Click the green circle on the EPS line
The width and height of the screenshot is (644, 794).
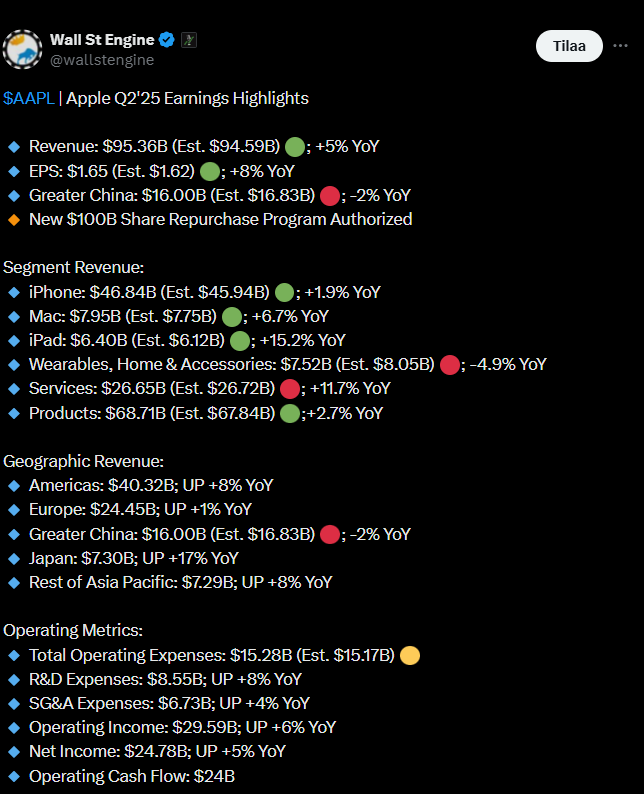coord(210,171)
